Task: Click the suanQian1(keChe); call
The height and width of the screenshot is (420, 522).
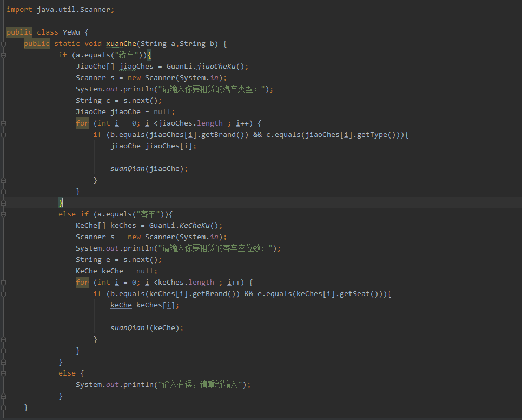Action: (147, 328)
